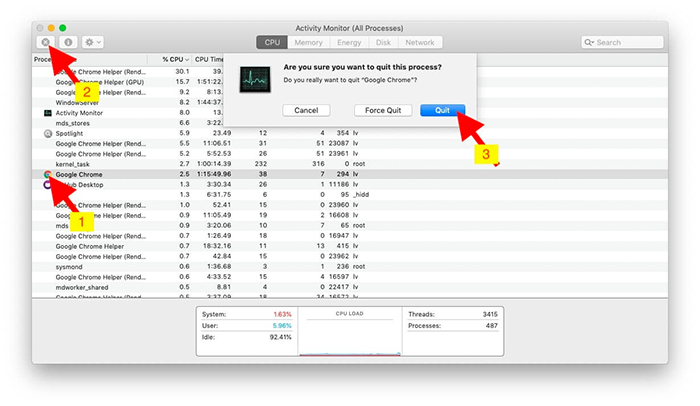The height and width of the screenshot is (406, 700).
Task: Switch to the CPU tab
Action: tap(272, 42)
